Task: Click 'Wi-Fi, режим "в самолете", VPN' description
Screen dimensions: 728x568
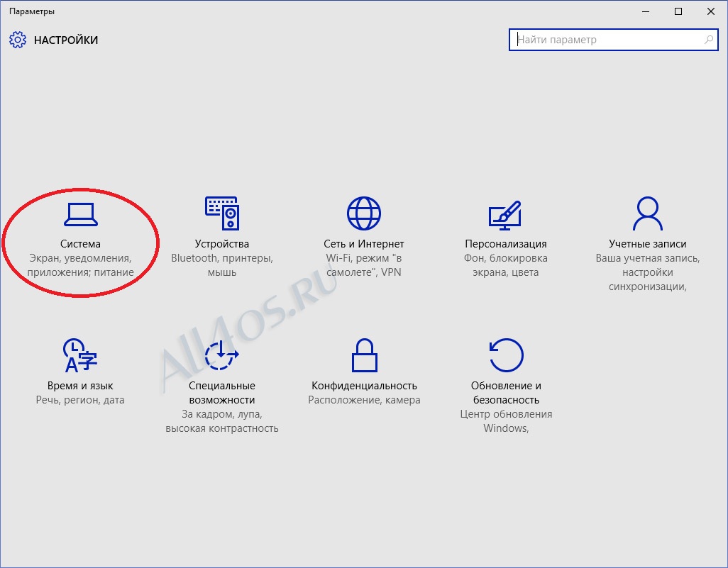Action: [x=364, y=265]
